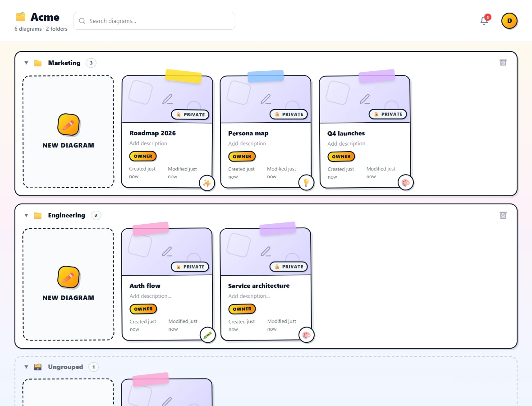Screen dimensions: 532x406
Task: Click the pencil icon in Marketing New Diagram
Action: (x=68, y=125)
